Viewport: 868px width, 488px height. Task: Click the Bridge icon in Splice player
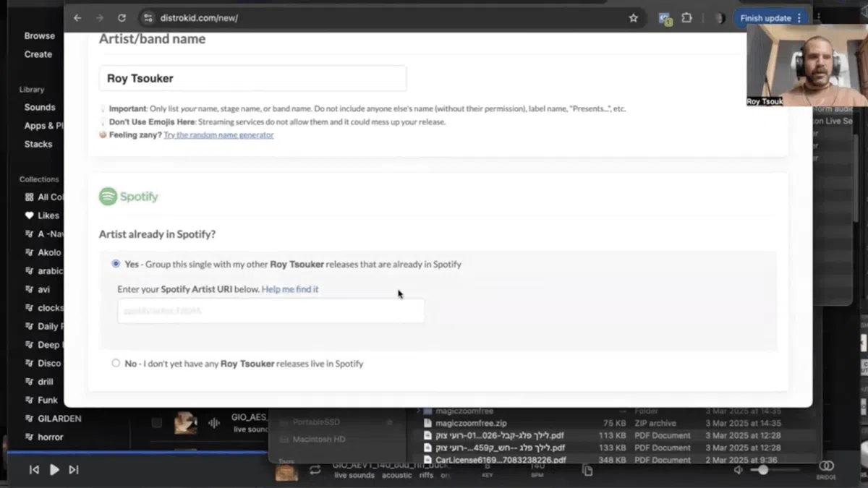827,468
